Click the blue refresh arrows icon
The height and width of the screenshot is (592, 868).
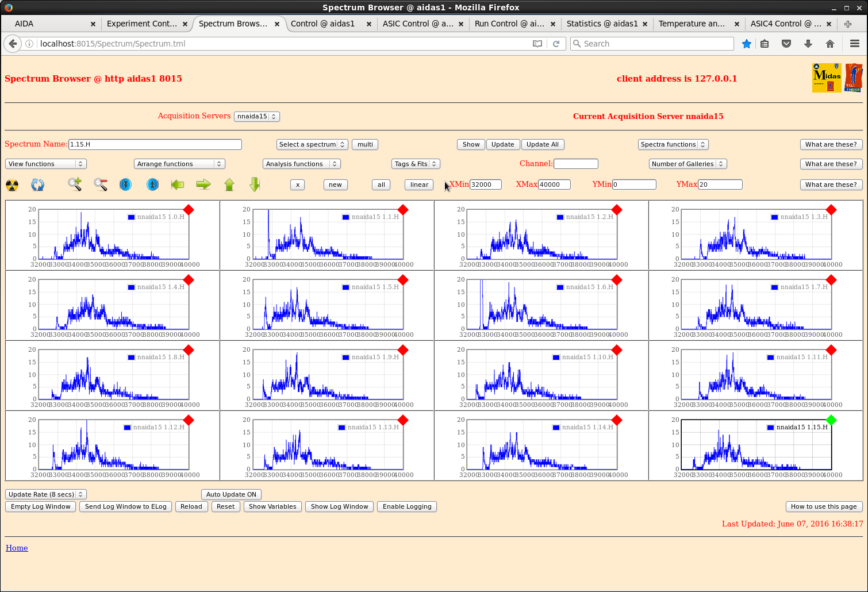[x=37, y=184]
